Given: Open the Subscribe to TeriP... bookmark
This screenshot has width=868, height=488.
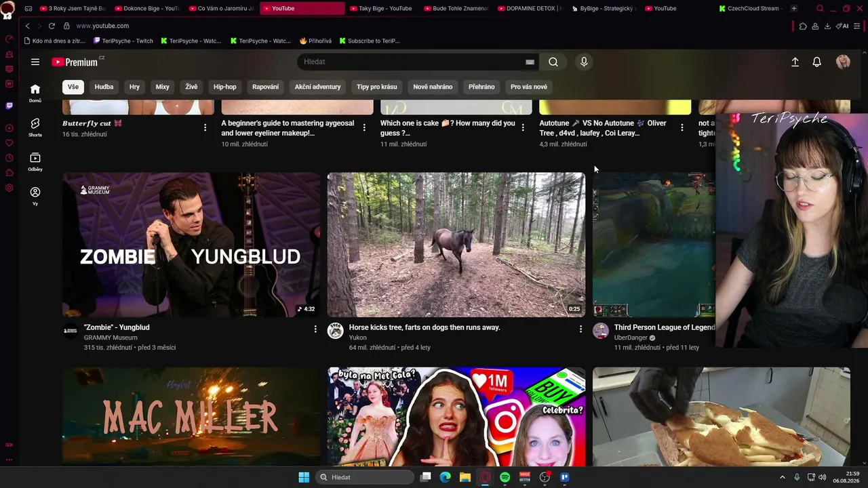Looking at the screenshot, I should point(370,41).
